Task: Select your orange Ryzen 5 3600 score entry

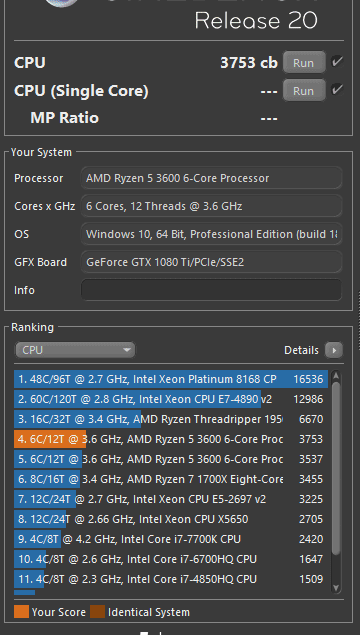Action: pyautogui.click(x=169, y=439)
